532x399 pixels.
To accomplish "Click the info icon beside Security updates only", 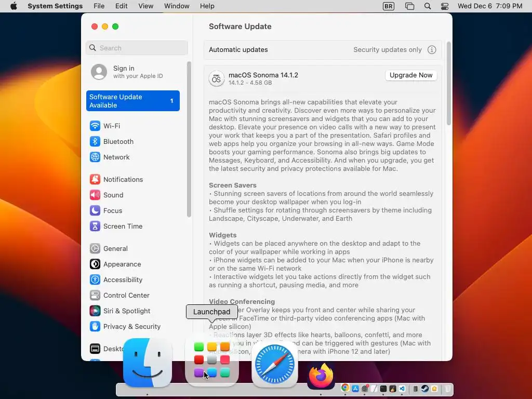I will pos(432,50).
